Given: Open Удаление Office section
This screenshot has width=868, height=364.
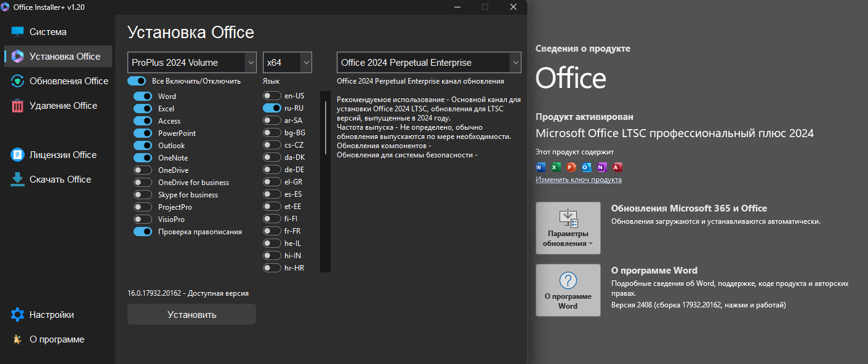Looking at the screenshot, I should [58, 106].
